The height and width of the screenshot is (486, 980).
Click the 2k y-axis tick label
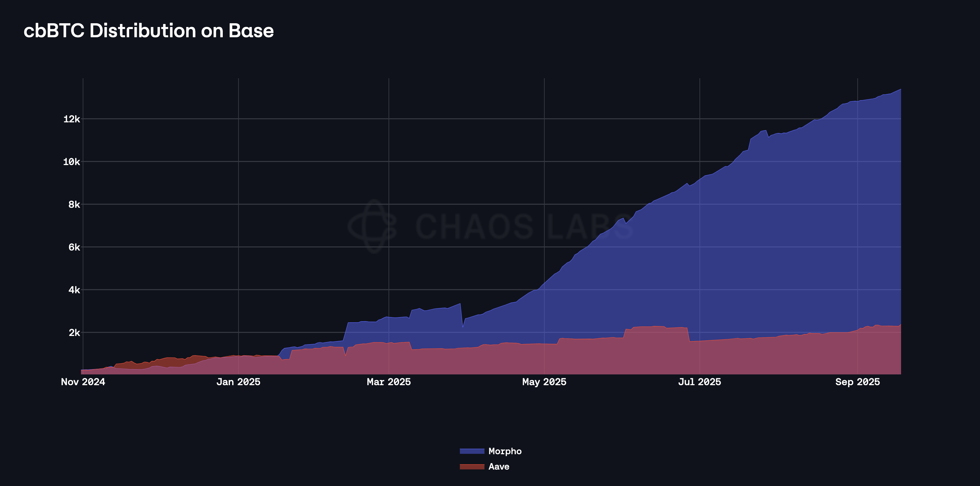(74, 333)
